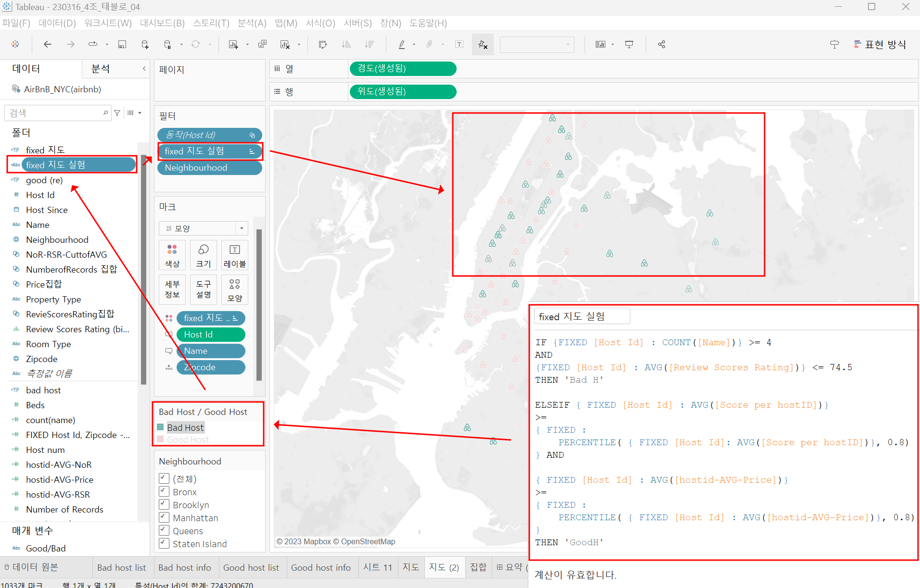Click the Label button on Marks card
Image resolution: width=920 pixels, height=588 pixels.
coord(235,255)
